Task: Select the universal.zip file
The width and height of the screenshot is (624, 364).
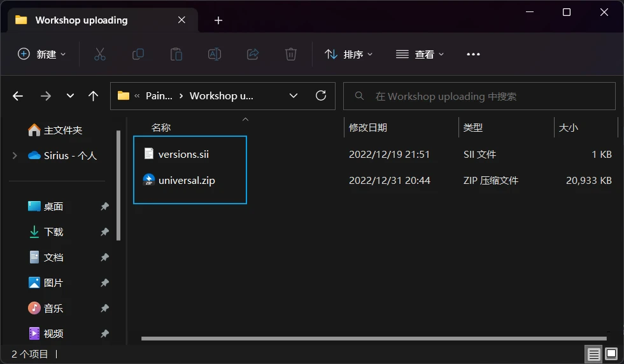Action: point(187,181)
